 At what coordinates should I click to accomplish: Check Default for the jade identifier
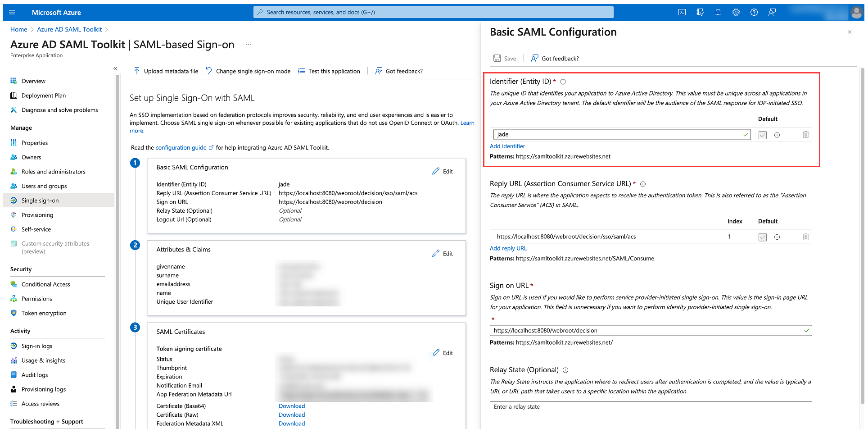762,134
